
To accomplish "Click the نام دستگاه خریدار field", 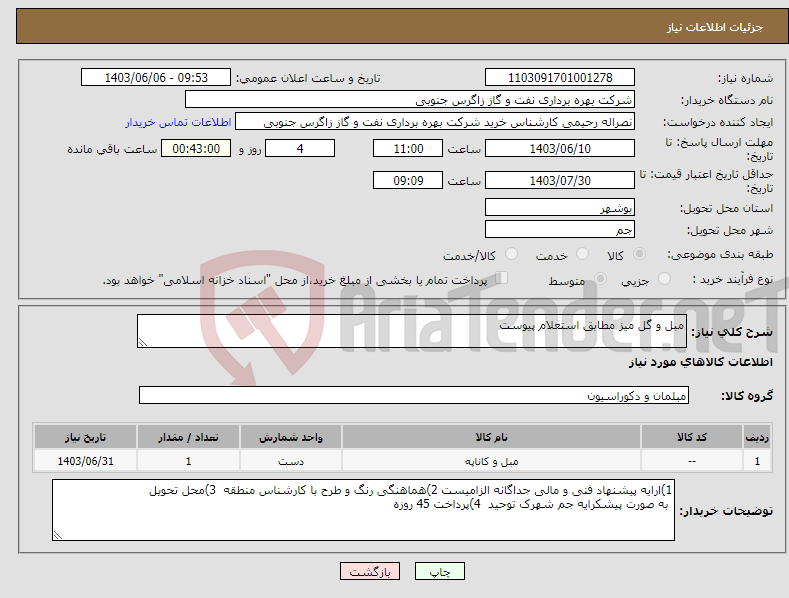I will pos(410,100).
